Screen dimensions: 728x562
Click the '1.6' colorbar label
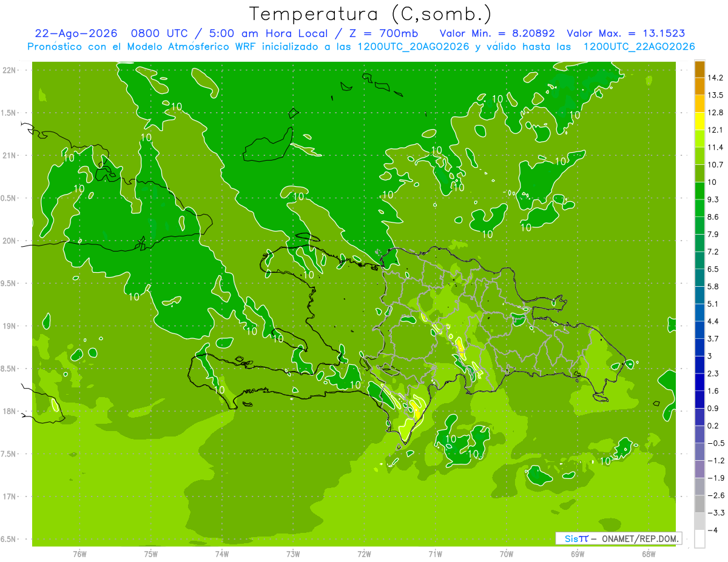[714, 390]
